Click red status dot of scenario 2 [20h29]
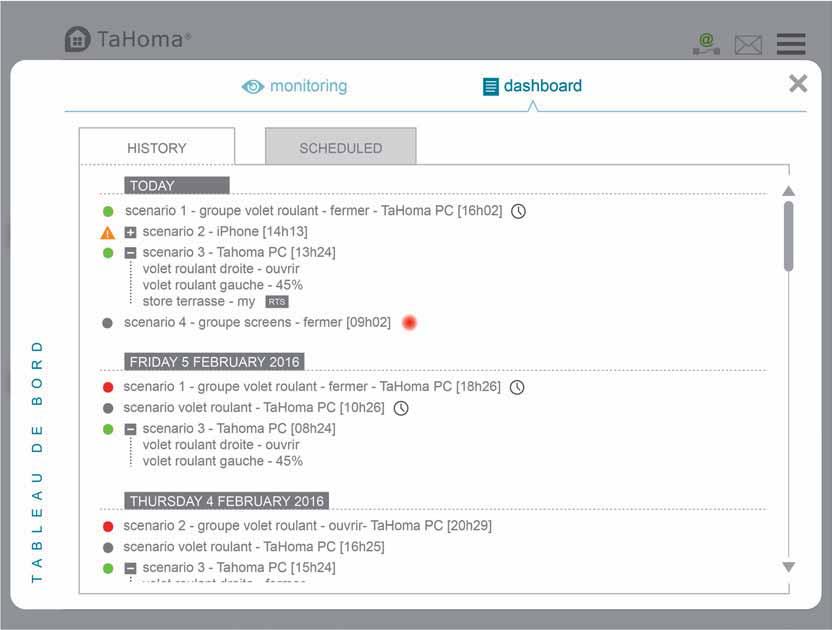This screenshot has width=832, height=630. (108, 526)
